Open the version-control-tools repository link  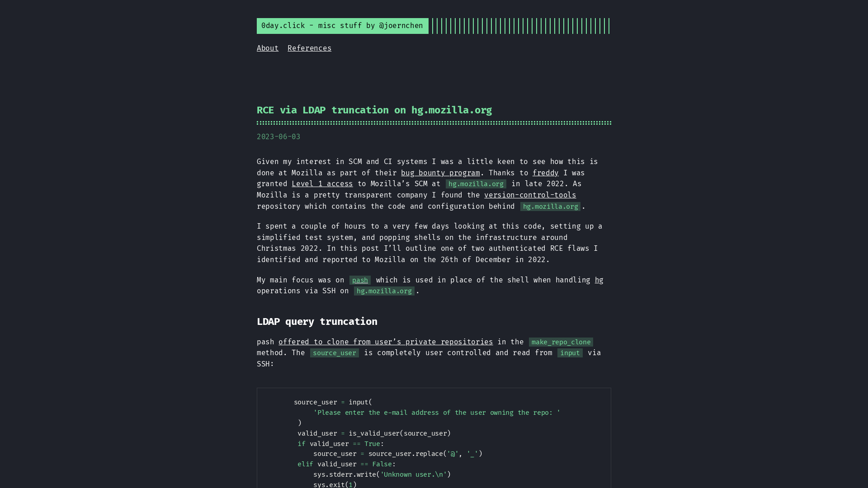pos(530,194)
